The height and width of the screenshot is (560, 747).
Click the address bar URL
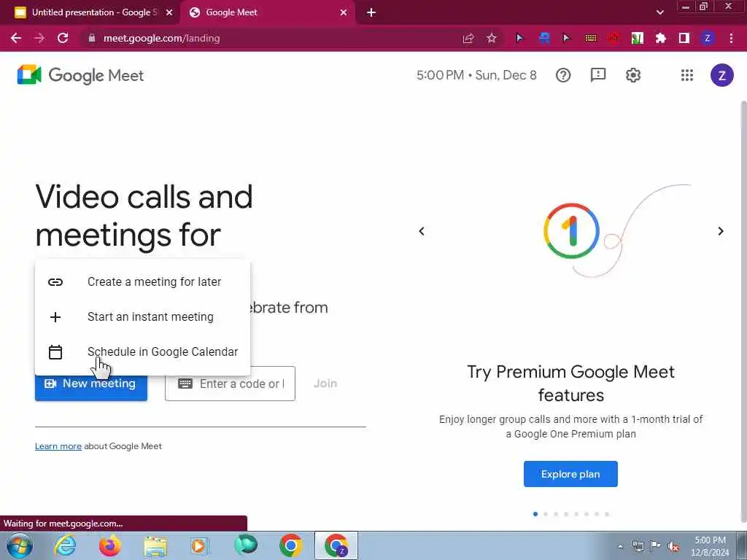click(x=161, y=38)
